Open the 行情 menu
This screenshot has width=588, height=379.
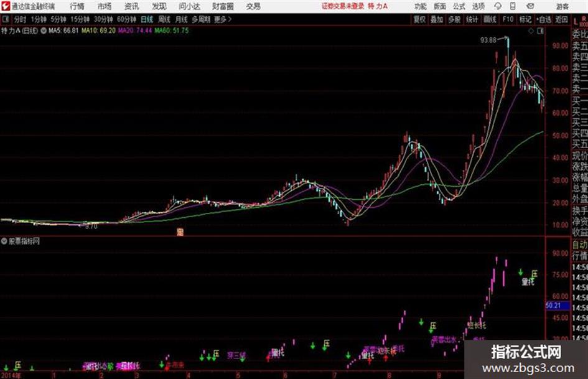click(77, 6)
